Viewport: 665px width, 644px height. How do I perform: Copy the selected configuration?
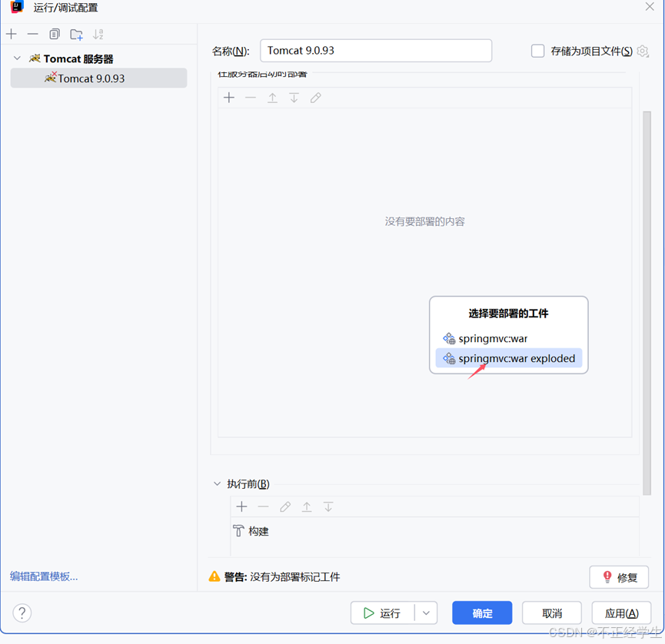[x=55, y=34]
